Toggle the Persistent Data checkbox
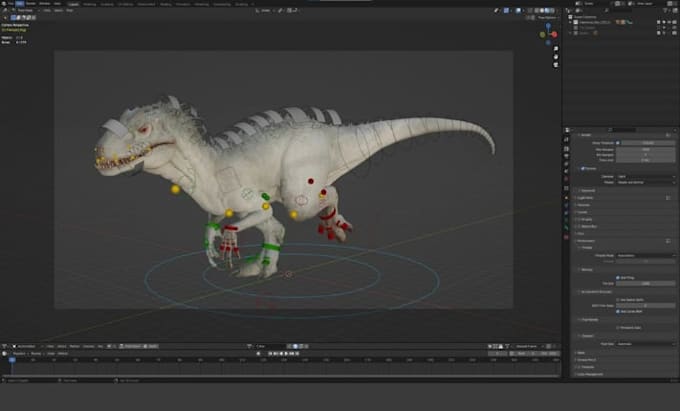The height and width of the screenshot is (411, 680). click(618, 327)
